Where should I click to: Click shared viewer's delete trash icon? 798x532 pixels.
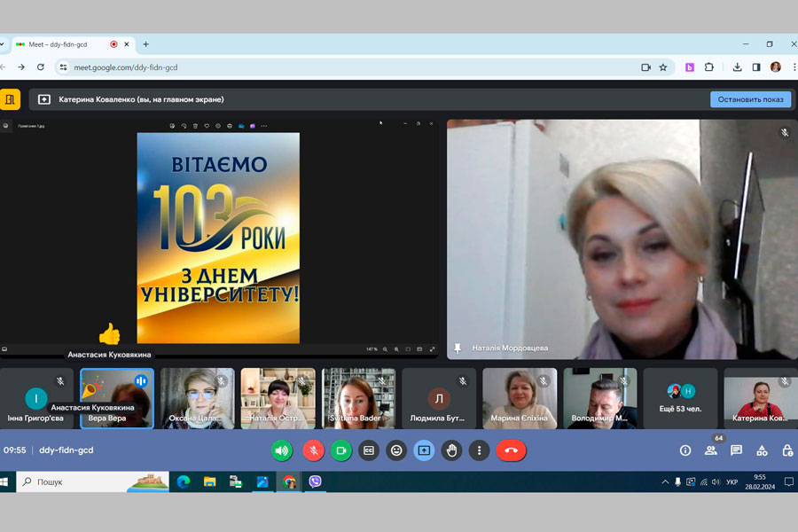(x=195, y=126)
